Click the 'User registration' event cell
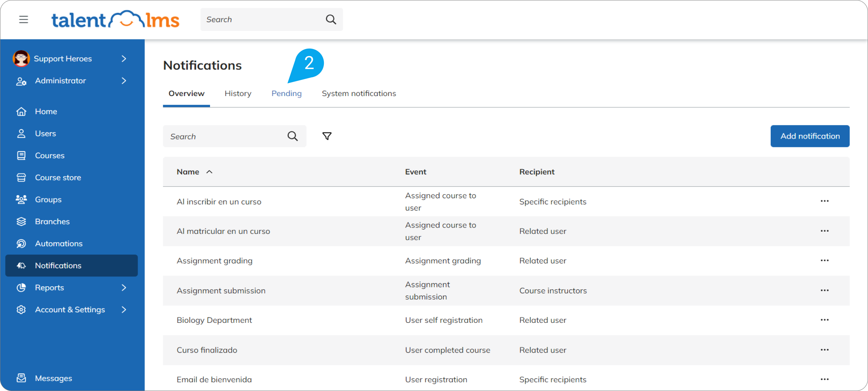The width and height of the screenshot is (868, 391). point(436,380)
